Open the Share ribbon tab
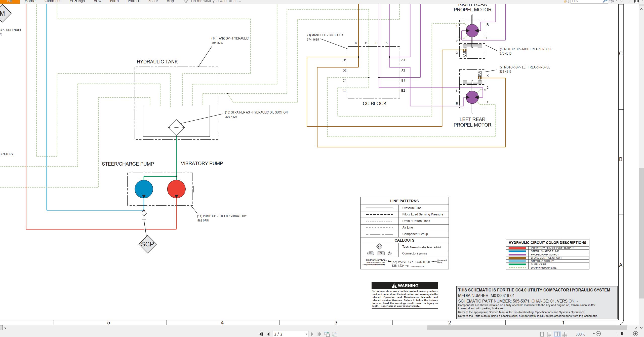The image size is (644, 337). tap(153, 1)
